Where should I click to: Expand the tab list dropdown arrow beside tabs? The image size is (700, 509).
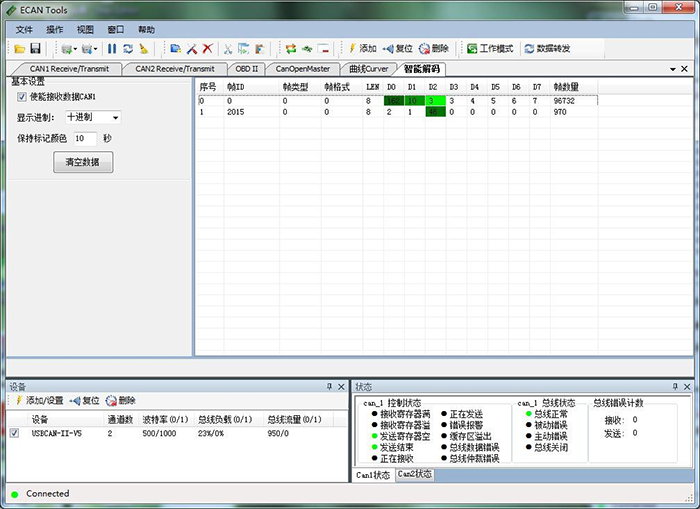tap(671, 69)
